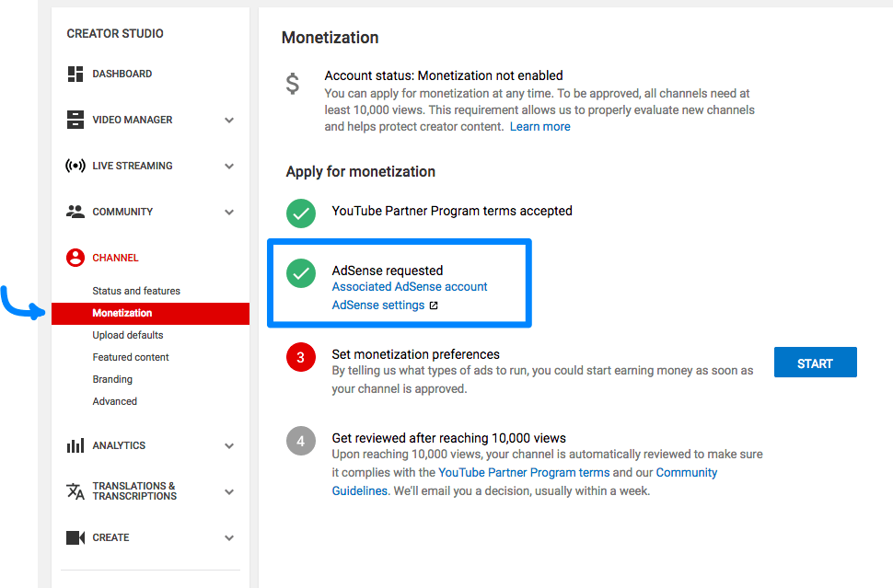Open YouTube Partner Program terms link
893x588 pixels.
(x=524, y=472)
